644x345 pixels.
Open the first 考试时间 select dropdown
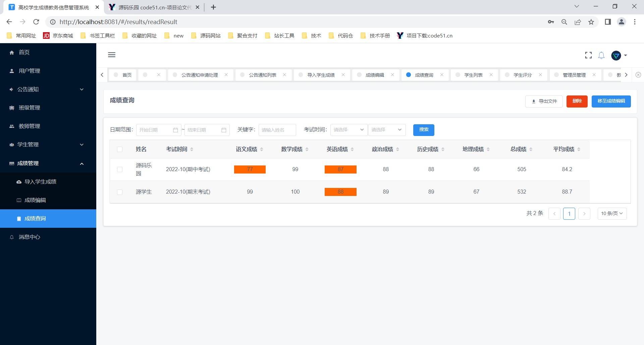349,130
